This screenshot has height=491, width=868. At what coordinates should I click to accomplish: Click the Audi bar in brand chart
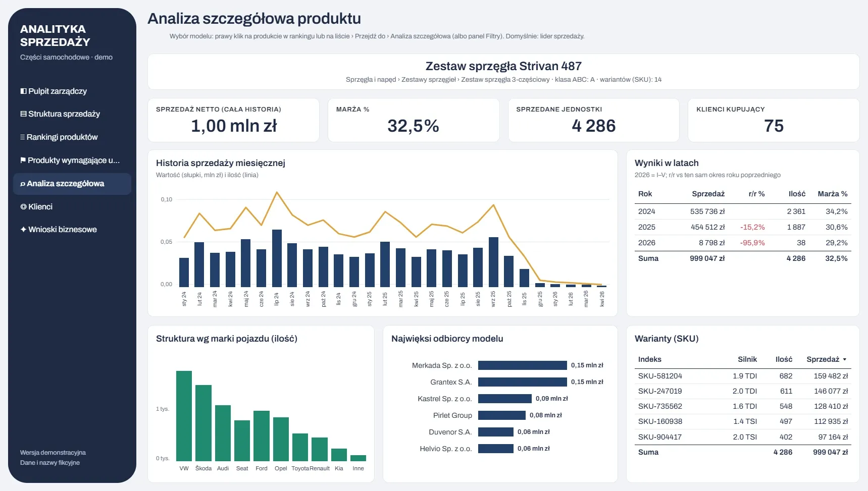223,433
